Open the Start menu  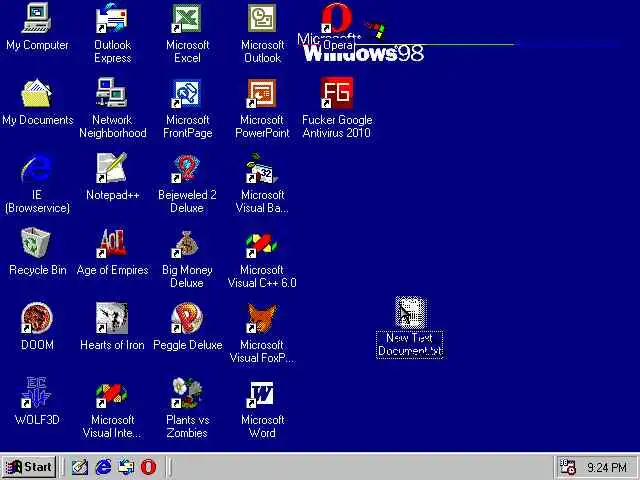point(29,467)
